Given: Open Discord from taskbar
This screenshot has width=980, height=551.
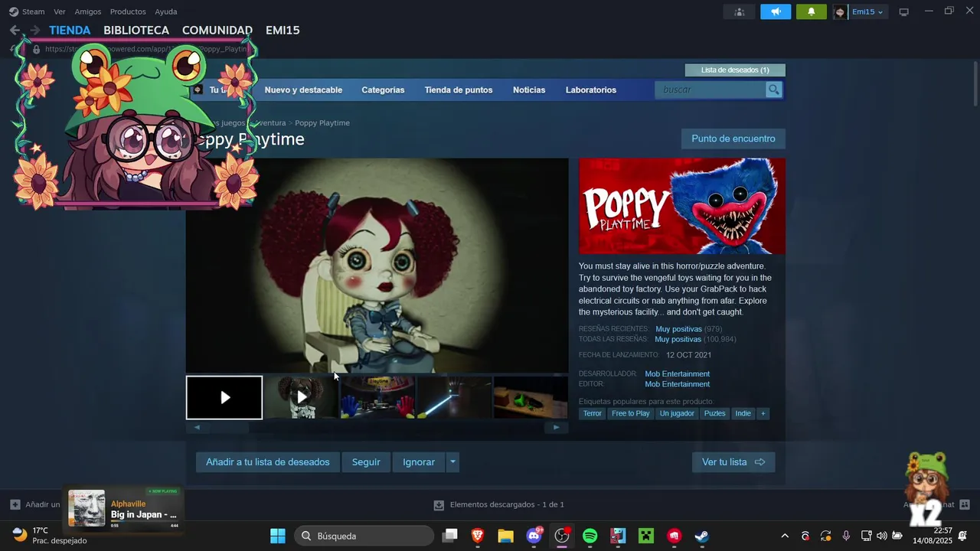Looking at the screenshot, I should point(534,536).
